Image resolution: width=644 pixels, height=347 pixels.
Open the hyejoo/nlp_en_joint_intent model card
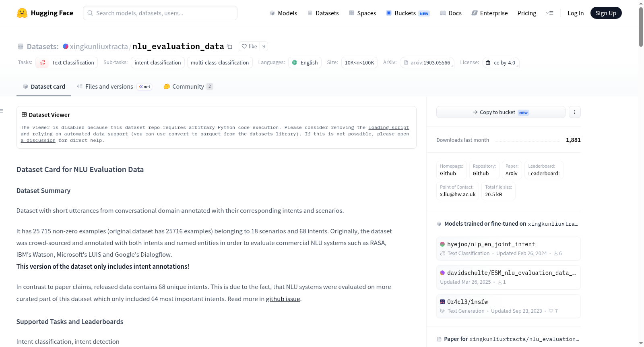(508, 248)
